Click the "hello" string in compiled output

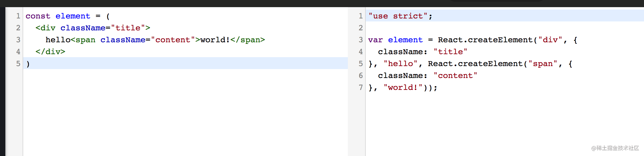pyautogui.click(x=400, y=63)
